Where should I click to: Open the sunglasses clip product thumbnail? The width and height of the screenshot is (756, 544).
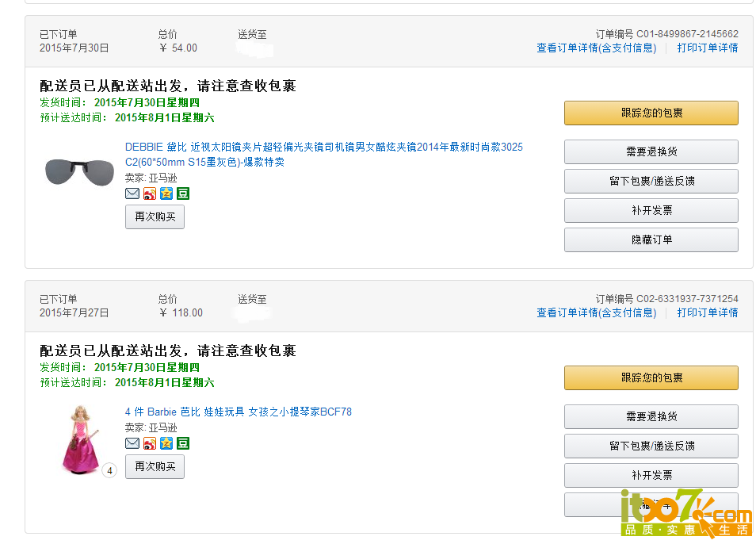click(79, 172)
